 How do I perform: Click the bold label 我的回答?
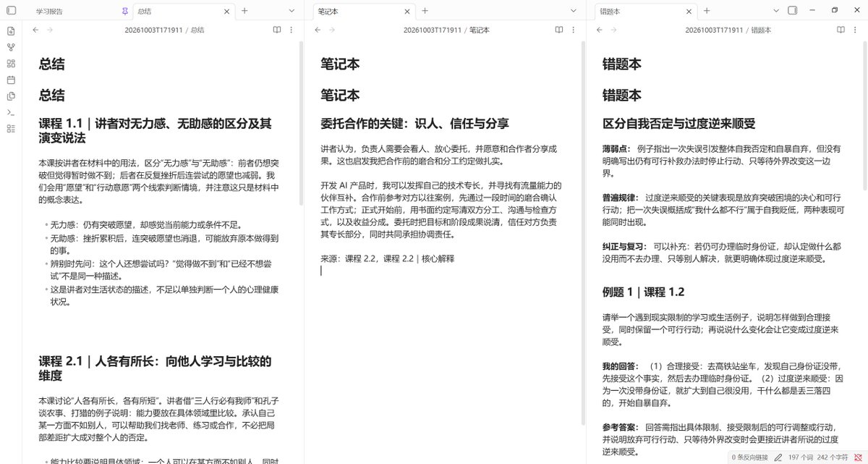click(x=621, y=366)
